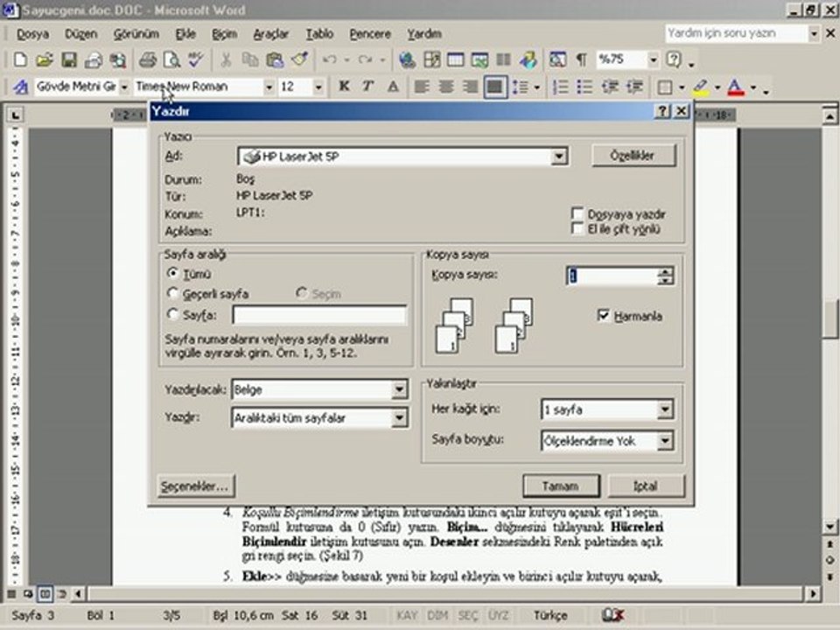Image resolution: width=840 pixels, height=630 pixels.
Task: Enable the El ile çift yönlü checkbox
Action: click(x=577, y=228)
